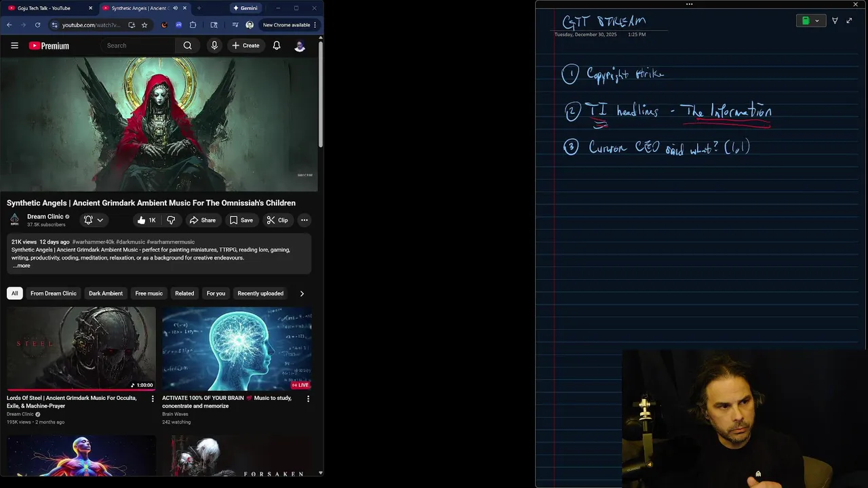
Task: Open the blue badge browser extension
Action: click(178, 25)
